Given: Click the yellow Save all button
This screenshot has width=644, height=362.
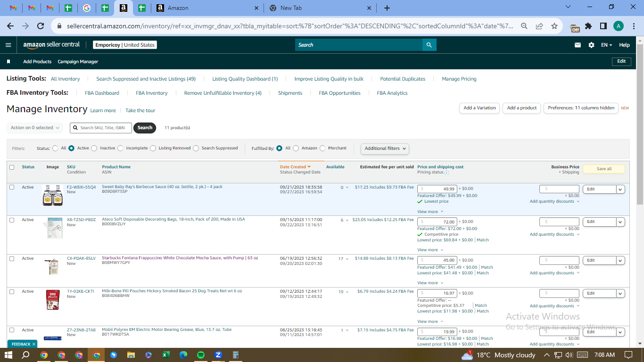Looking at the screenshot, I should pos(604,169).
